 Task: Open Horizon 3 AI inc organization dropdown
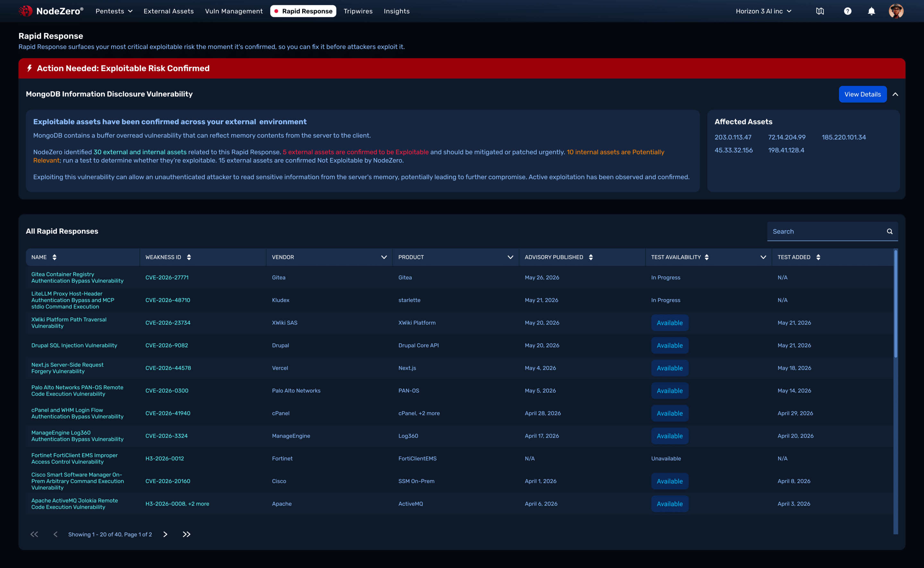pos(764,11)
